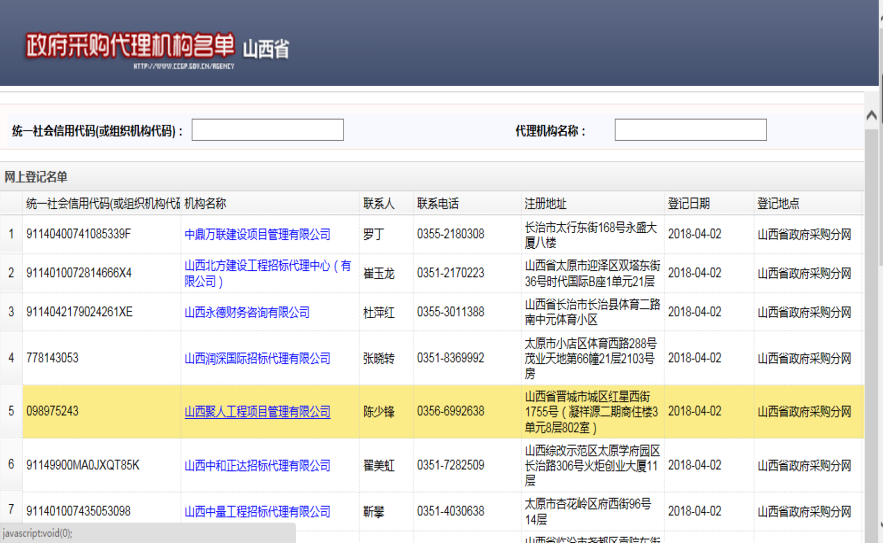The image size is (883, 543).
Task: Select code 911401007435053098 cell
Action: coord(78,511)
